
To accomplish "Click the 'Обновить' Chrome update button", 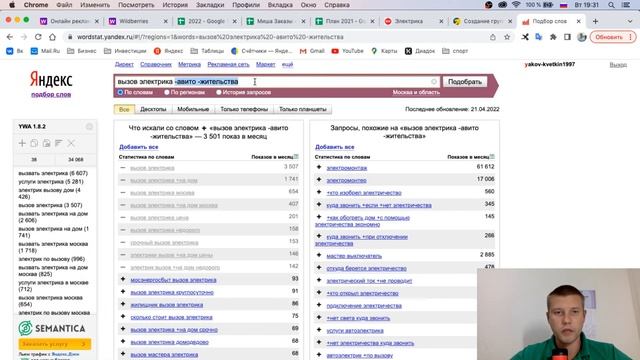I will pos(612,37).
